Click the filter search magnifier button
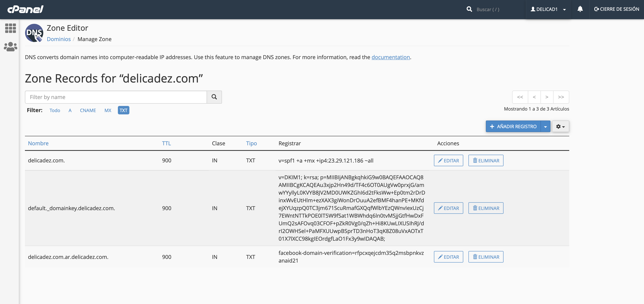The height and width of the screenshot is (304, 644). [214, 97]
